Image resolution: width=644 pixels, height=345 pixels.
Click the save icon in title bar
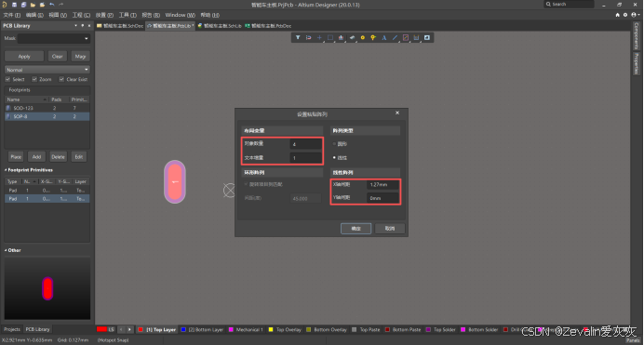[x=14, y=5]
